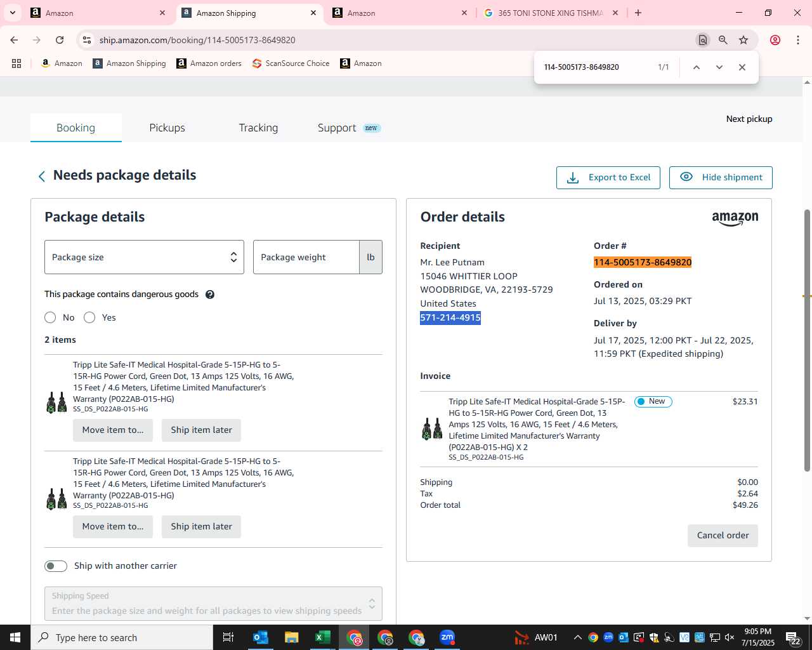The image size is (812, 650).
Task: Open the Chrome three-dot menu
Action: [x=798, y=40]
